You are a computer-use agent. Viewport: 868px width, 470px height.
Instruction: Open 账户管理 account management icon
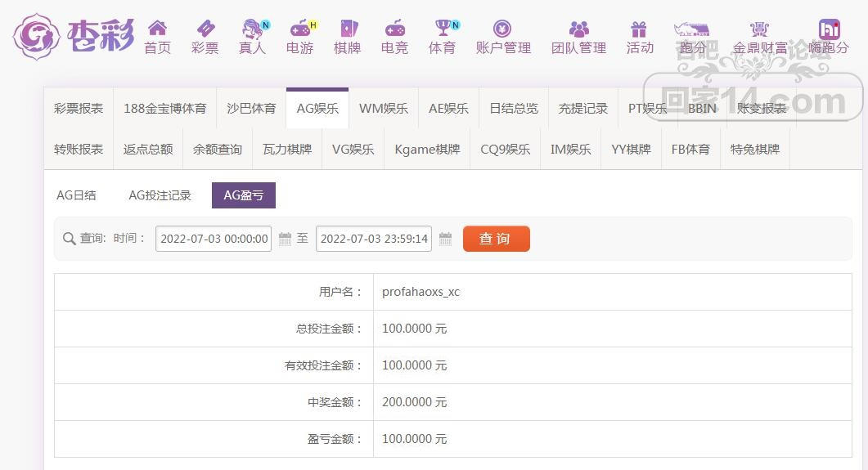(x=503, y=29)
